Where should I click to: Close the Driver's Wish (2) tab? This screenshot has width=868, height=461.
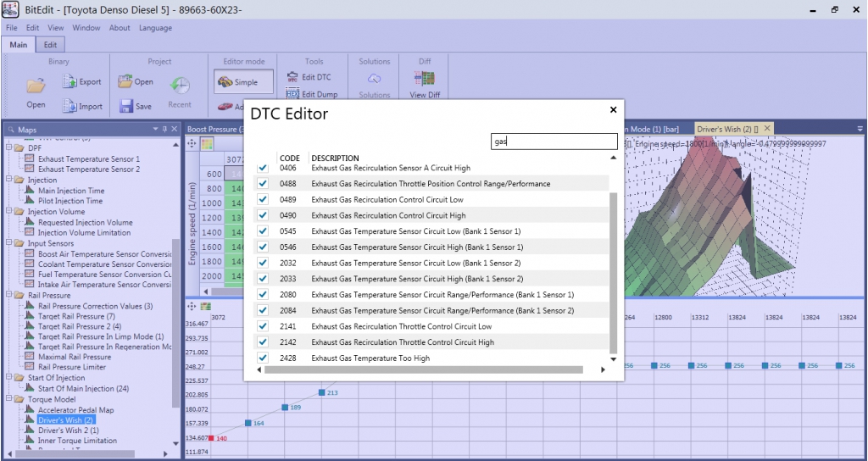pyautogui.click(x=766, y=129)
